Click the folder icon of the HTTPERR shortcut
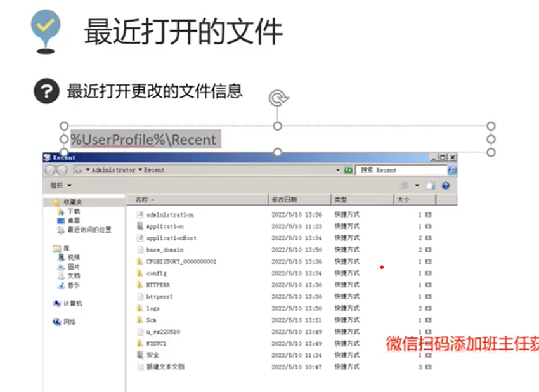 [140, 285]
